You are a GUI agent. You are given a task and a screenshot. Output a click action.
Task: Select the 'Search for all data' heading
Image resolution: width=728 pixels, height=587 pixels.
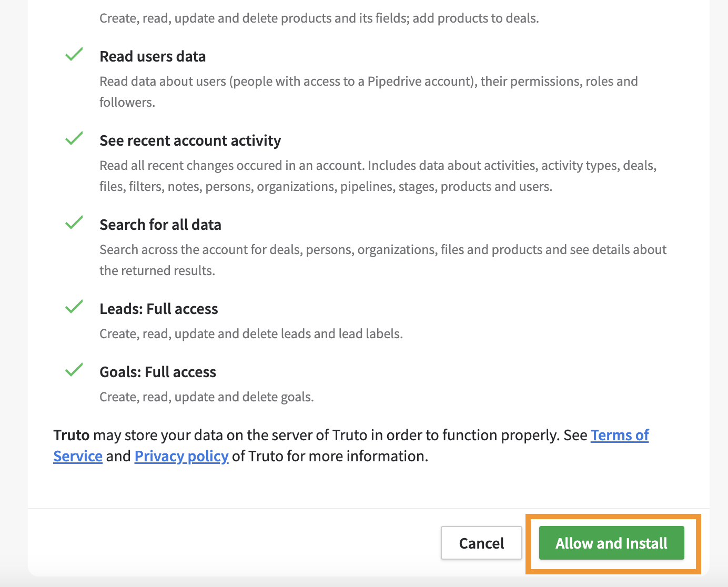(160, 225)
